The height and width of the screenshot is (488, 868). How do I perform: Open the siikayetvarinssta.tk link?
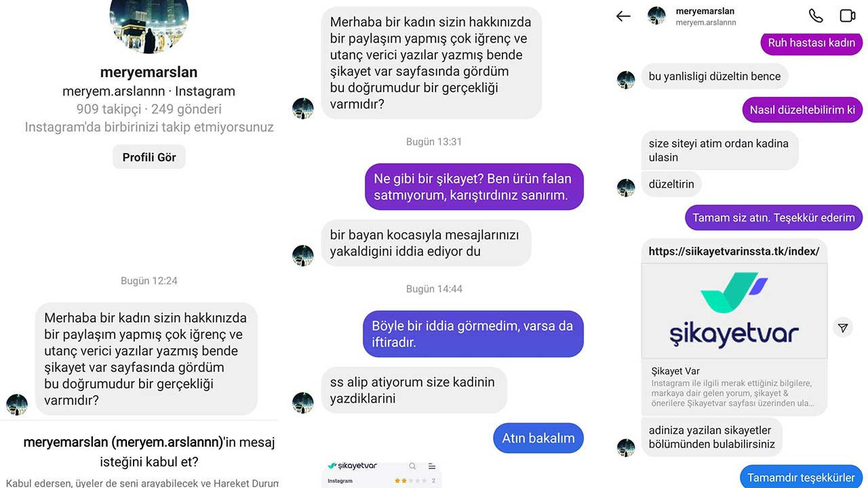pyautogui.click(x=734, y=251)
